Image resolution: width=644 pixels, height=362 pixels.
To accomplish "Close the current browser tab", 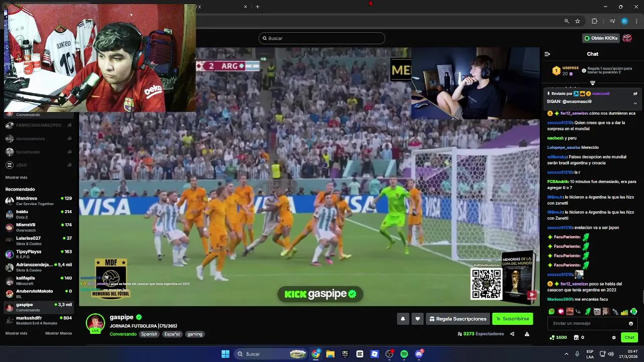I will click(x=246, y=7).
